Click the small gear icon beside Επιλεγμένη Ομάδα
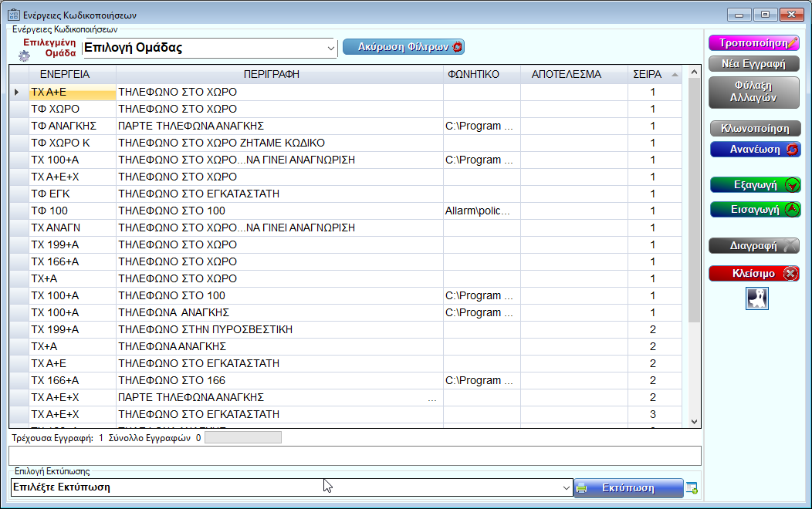 point(24,56)
